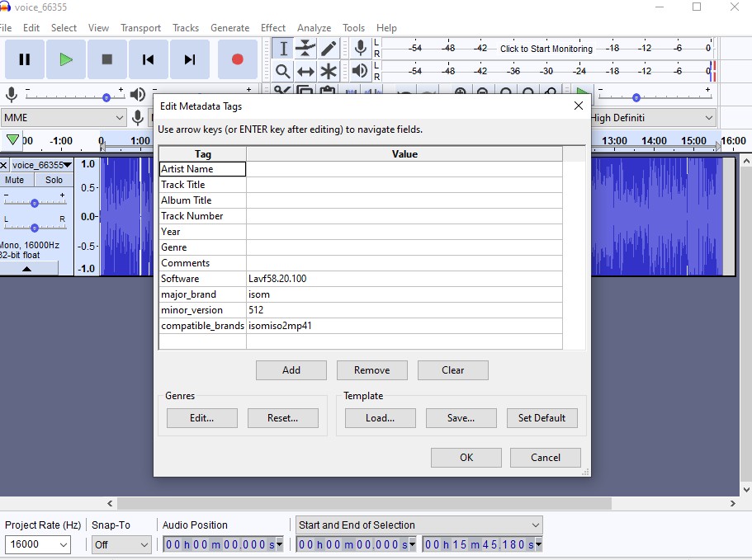Open the Start and End of Selection dropdown
The width and height of the screenshot is (752, 560).
419,525
